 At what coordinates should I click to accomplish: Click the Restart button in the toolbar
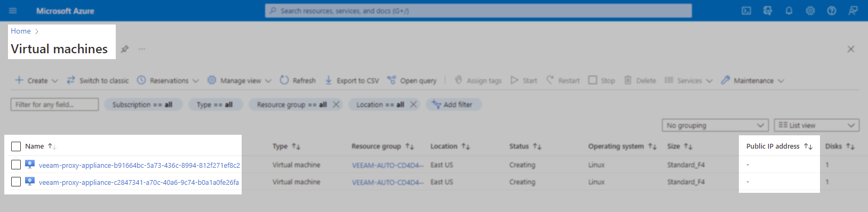(563, 80)
